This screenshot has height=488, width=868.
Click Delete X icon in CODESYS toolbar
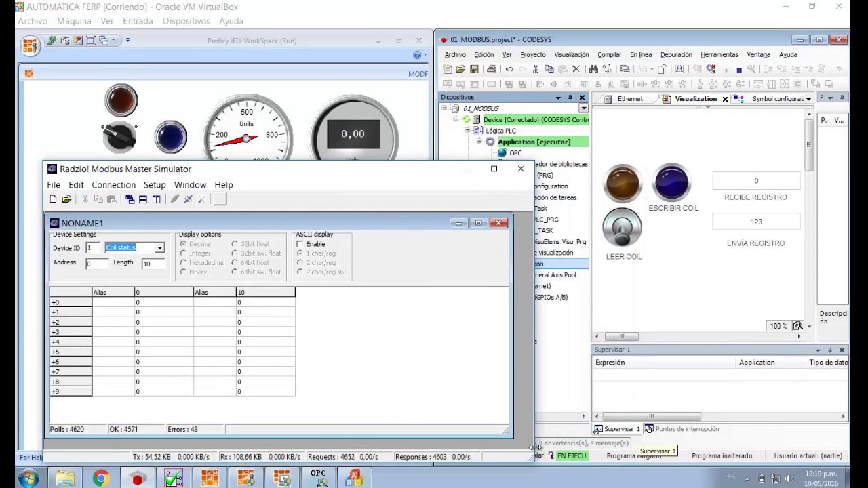click(x=576, y=69)
